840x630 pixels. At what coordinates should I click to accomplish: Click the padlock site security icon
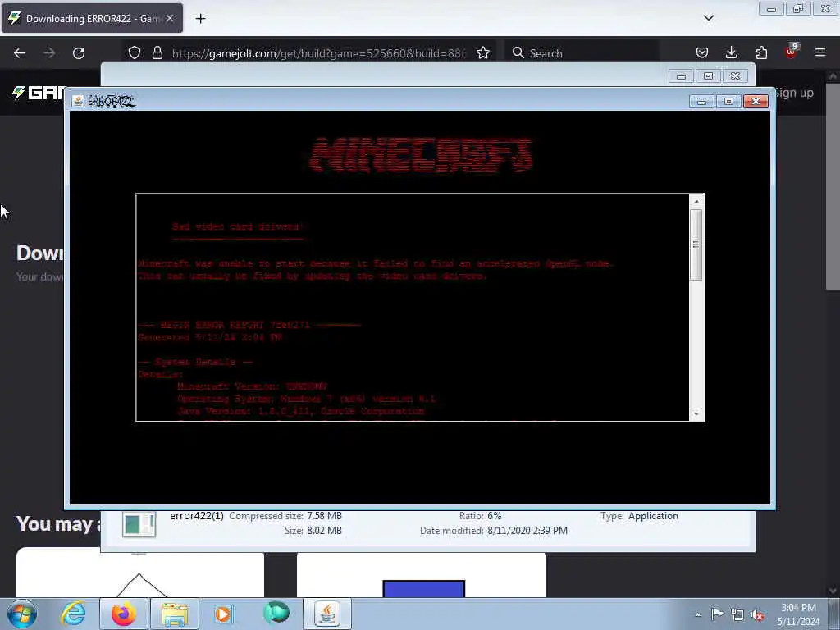157,53
